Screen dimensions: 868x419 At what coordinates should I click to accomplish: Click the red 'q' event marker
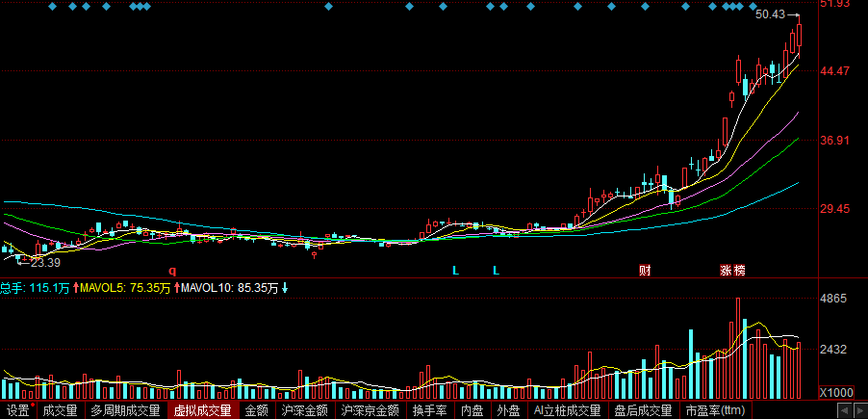pos(173,272)
